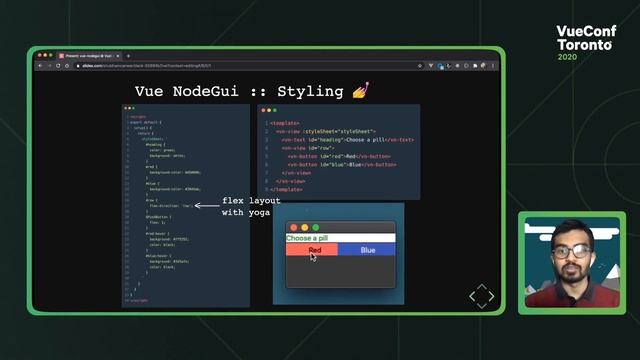Image resolution: width=640 pixels, height=360 pixels.
Task: Click the 'Choose a pill' heading text
Action: (307, 238)
